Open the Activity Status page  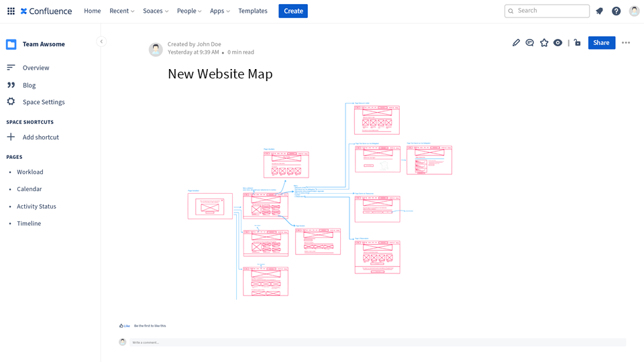[x=36, y=206]
